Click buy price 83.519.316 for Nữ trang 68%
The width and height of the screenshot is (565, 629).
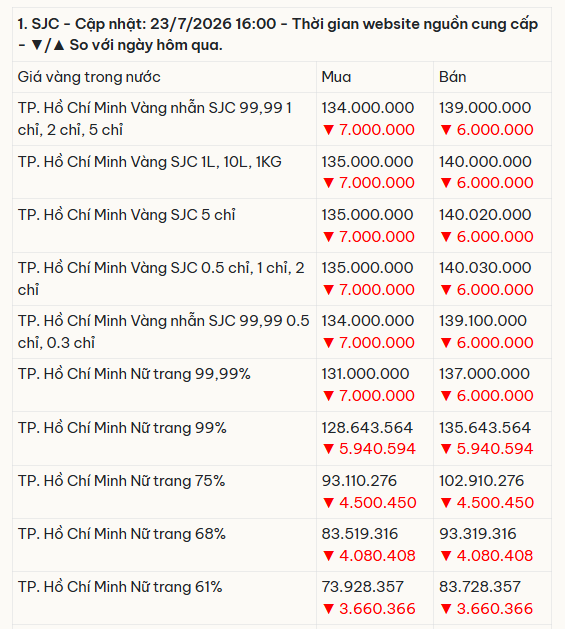tap(360, 534)
